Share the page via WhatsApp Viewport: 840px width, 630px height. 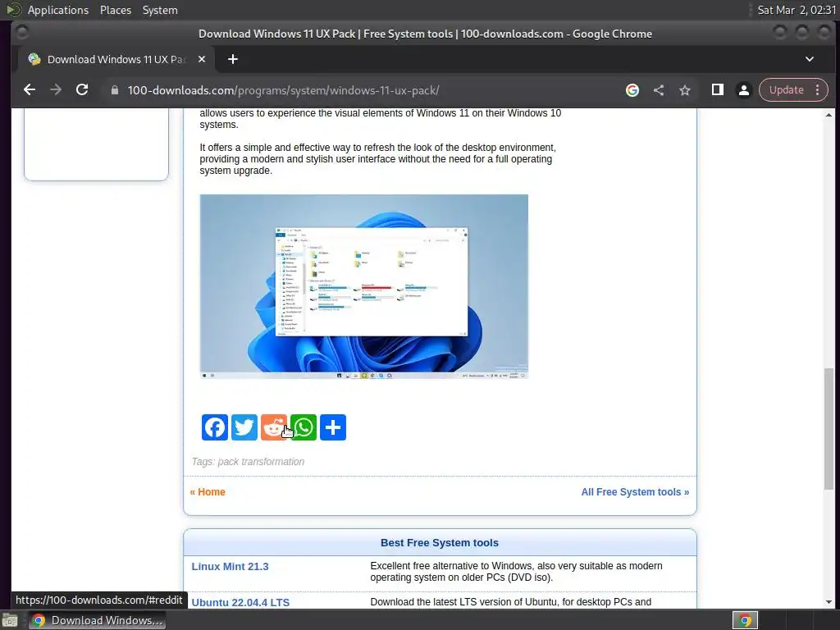pyautogui.click(x=304, y=427)
